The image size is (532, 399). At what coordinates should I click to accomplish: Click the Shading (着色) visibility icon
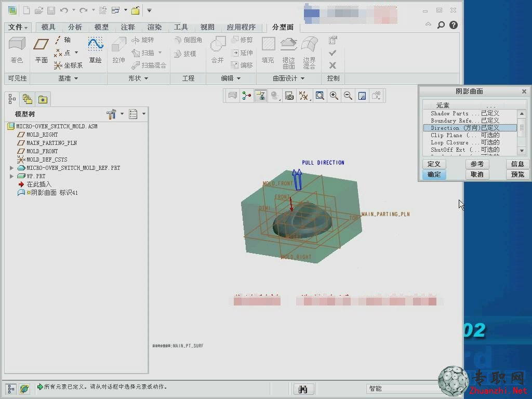(17, 50)
